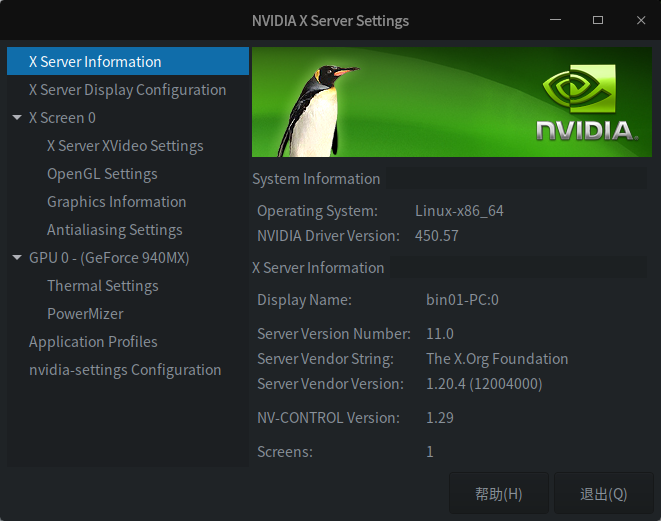Click the NV-CONTROL version value 1.29
Screen dimensions: 661x521
440,418
